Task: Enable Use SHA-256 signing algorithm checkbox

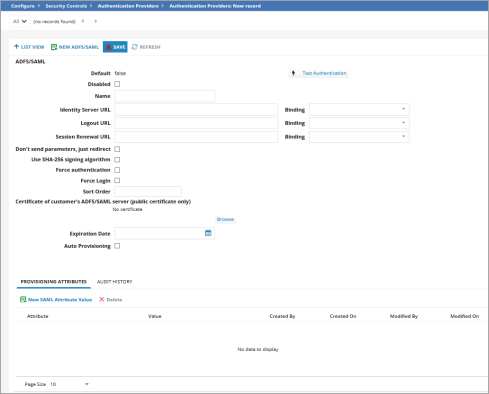Action: 117,160
